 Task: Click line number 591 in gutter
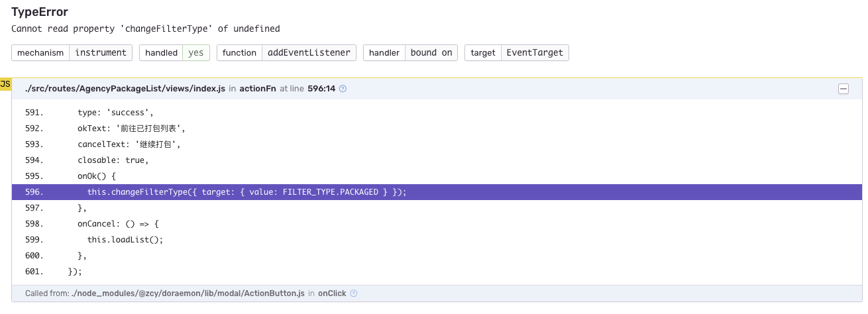click(34, 113)
